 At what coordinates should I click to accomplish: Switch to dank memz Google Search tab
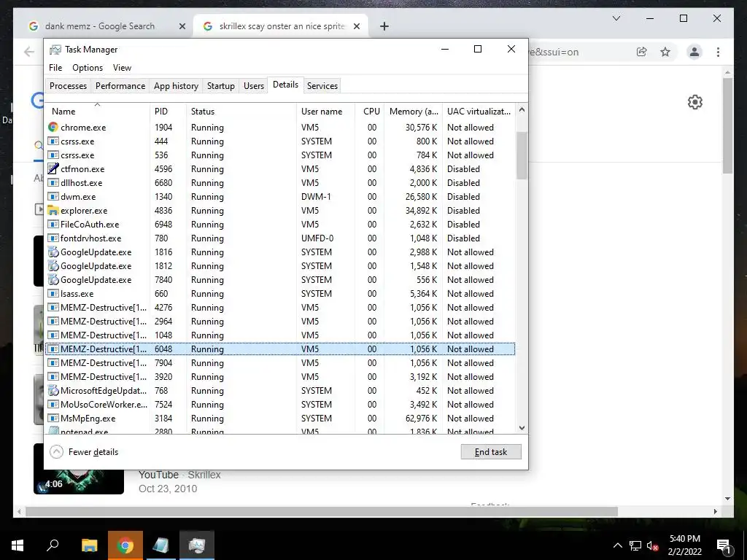[99, 26]
